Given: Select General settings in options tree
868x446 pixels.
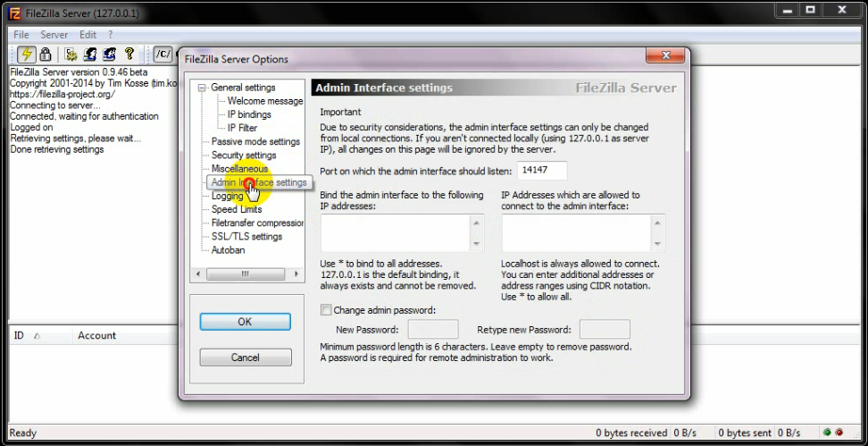Looking at the screenshot, I should [243, 88].
